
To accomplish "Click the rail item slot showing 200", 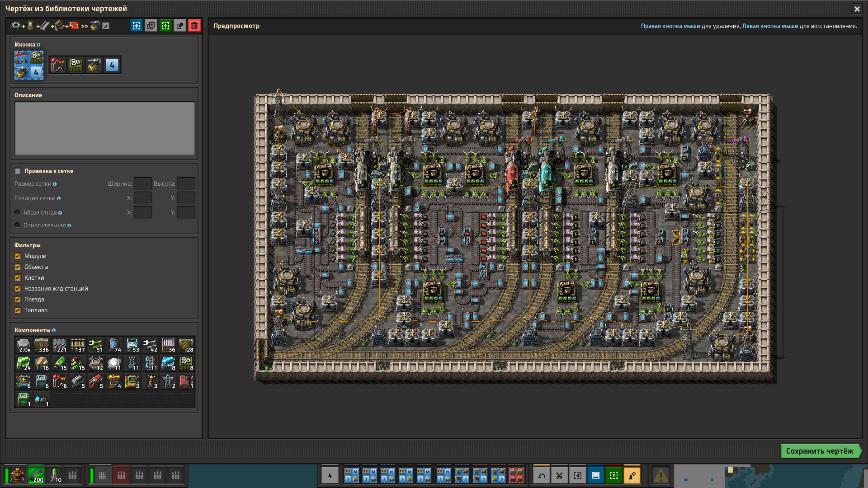I will click(36, 475).
